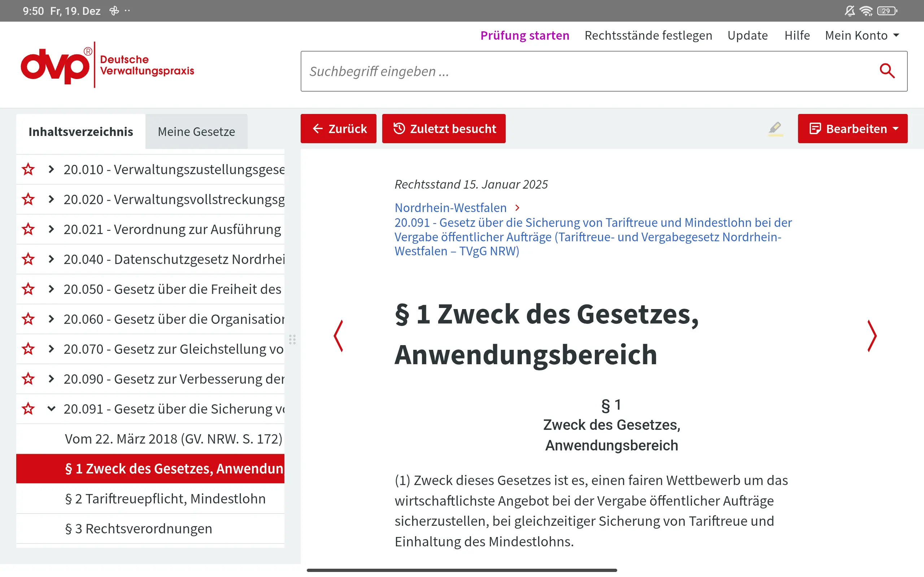Viewport: 924px width, 577px height.
Task: Open the Bearbeiten dropdown
Action: click(x=852, y=129)
